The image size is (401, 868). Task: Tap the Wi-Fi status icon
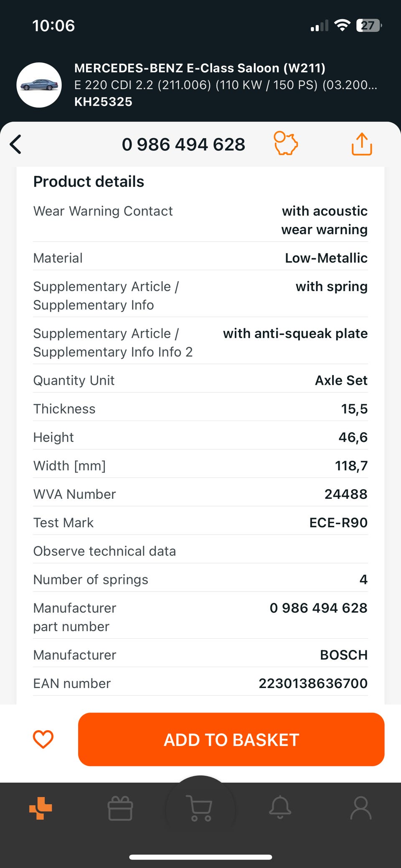pyautogui.click(x=343, y=25)
